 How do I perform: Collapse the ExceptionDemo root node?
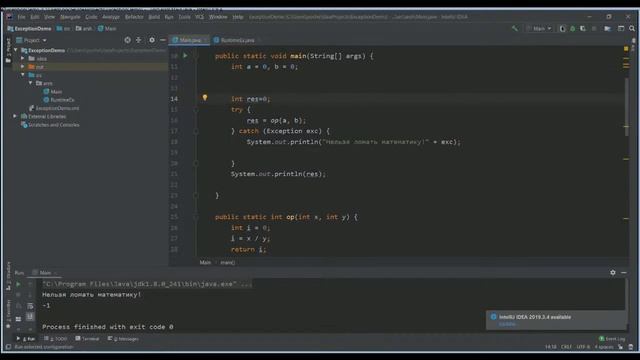[x=16, y=50]
